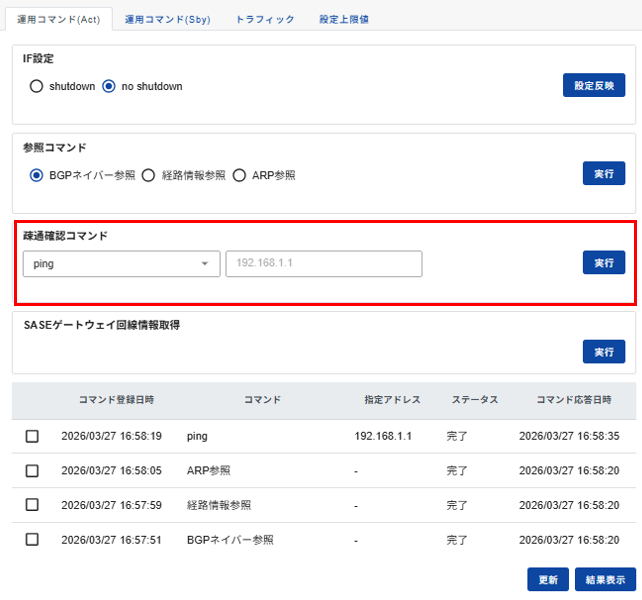
Task: Expand the ping command dropdown
Action: [x=121, y=264]
